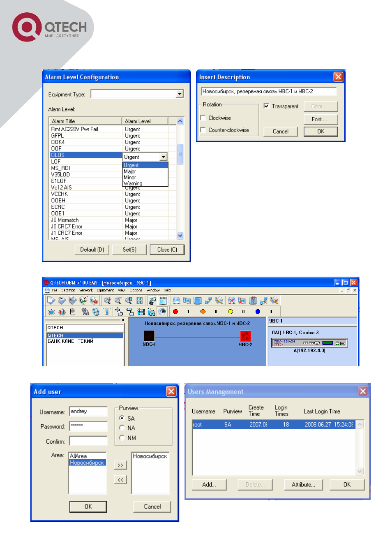Select the black УВС-1 node on the map
This screenshot has height=555, width=392.
149,336
